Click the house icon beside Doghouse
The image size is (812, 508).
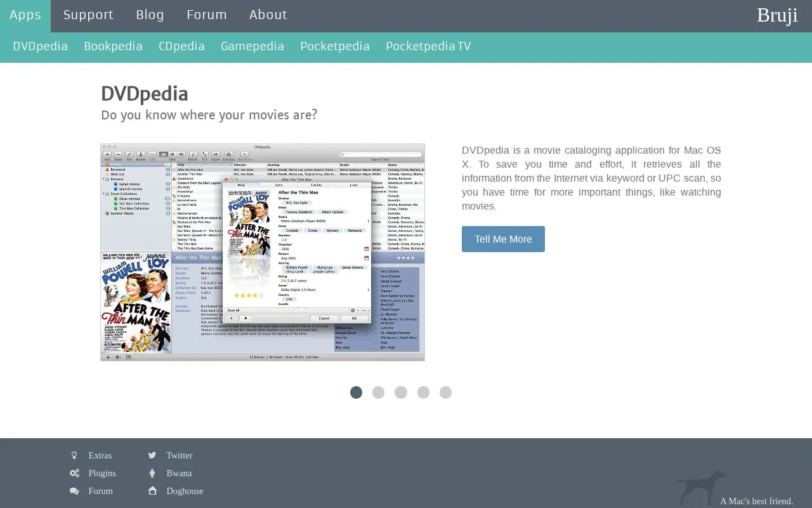pos(152,491)
